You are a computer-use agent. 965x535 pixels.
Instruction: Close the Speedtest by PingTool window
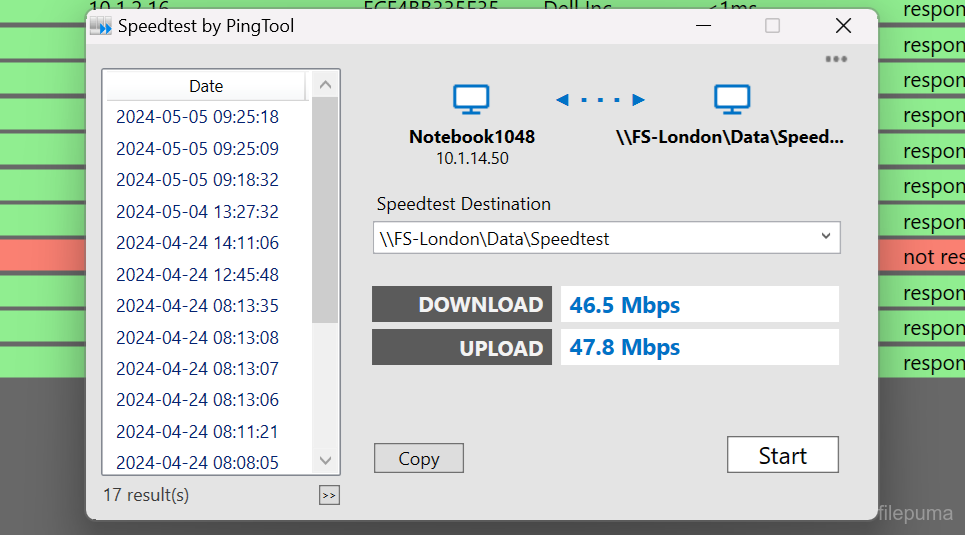(843, 26)
